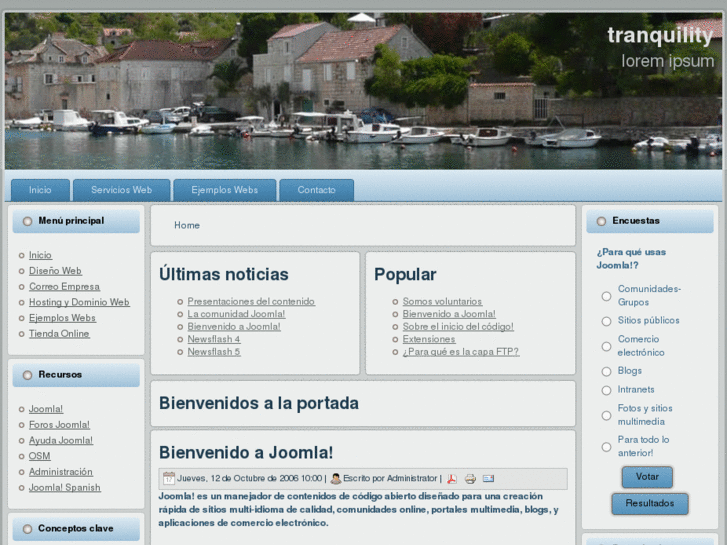
Task: Click the tranquility site title
Action: coord(660,36)
